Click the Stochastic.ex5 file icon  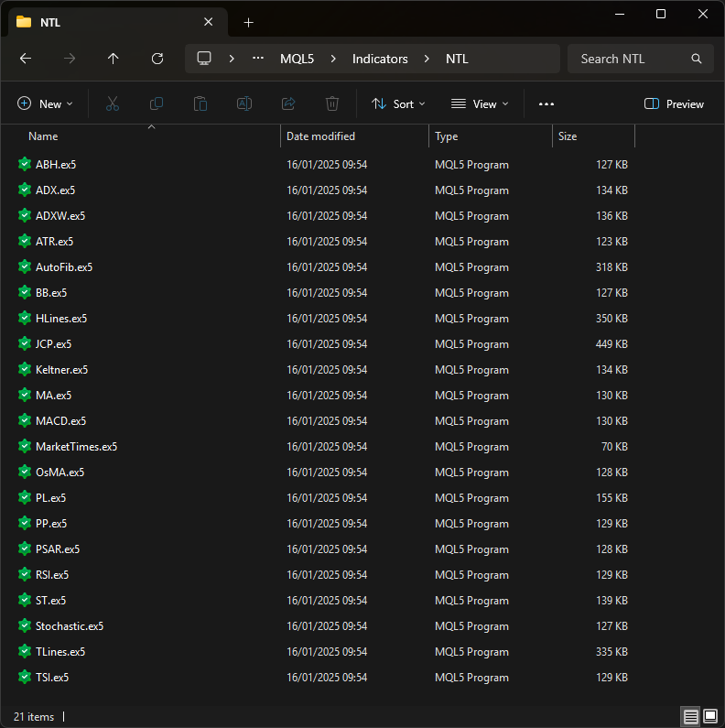point(25,625)
